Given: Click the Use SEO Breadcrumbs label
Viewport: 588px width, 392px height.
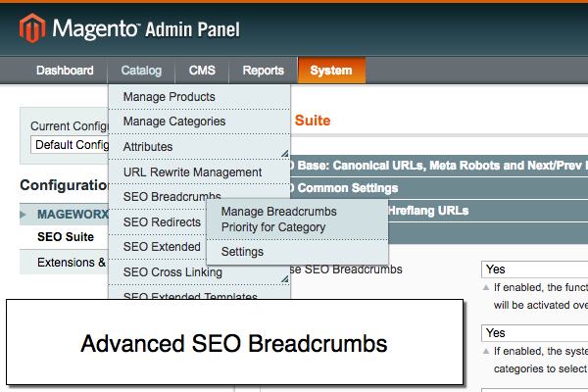Looking at the screenshot, I should (346, 269).
